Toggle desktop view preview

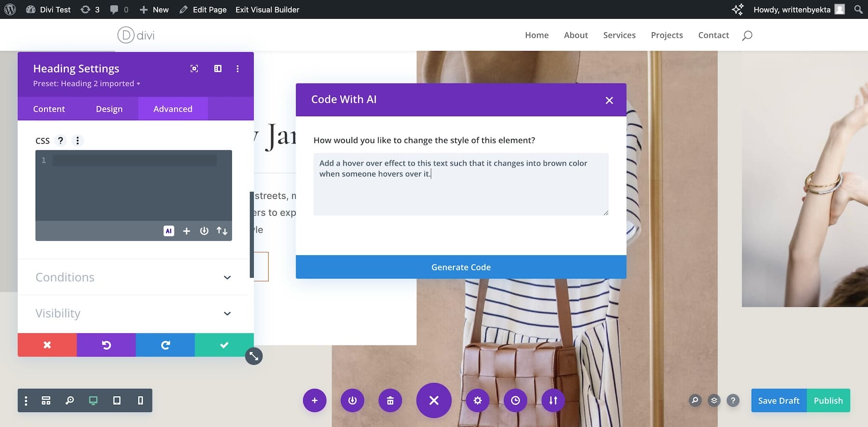[x=93, y=400]
